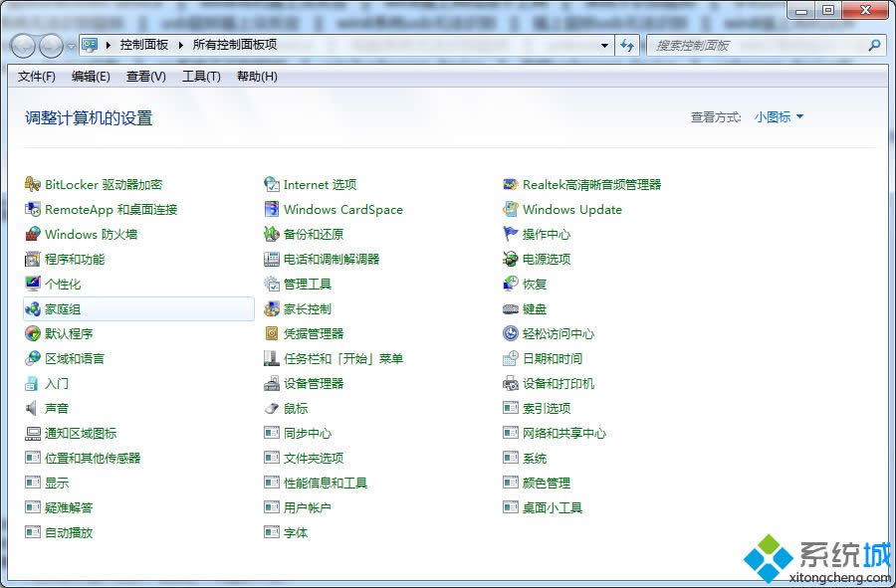Click the 凭据管理器 safe icon
896x588 pixels.
click(x=272, y=333)
